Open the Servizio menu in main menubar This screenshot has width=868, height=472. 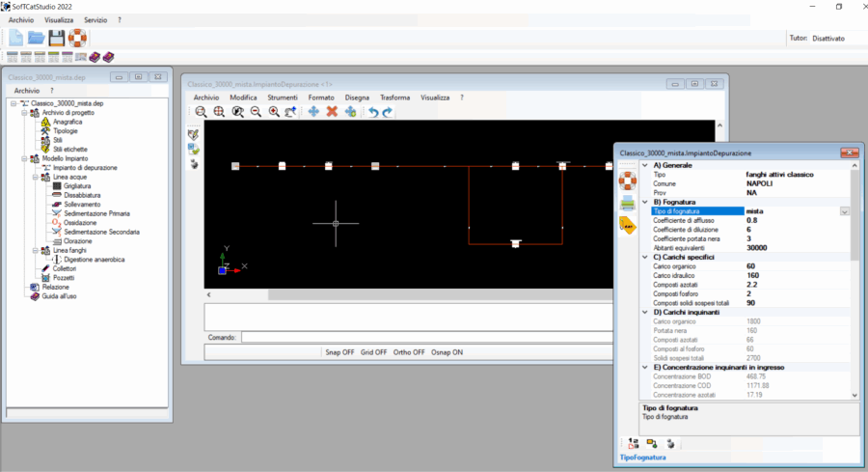tap(95, 19)
